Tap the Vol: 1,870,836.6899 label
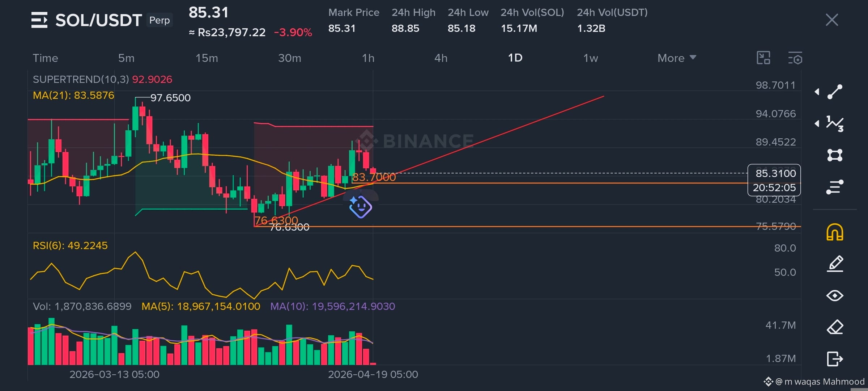Image resolution: width=868 pixels, height=391 pixels. [82, 306]
